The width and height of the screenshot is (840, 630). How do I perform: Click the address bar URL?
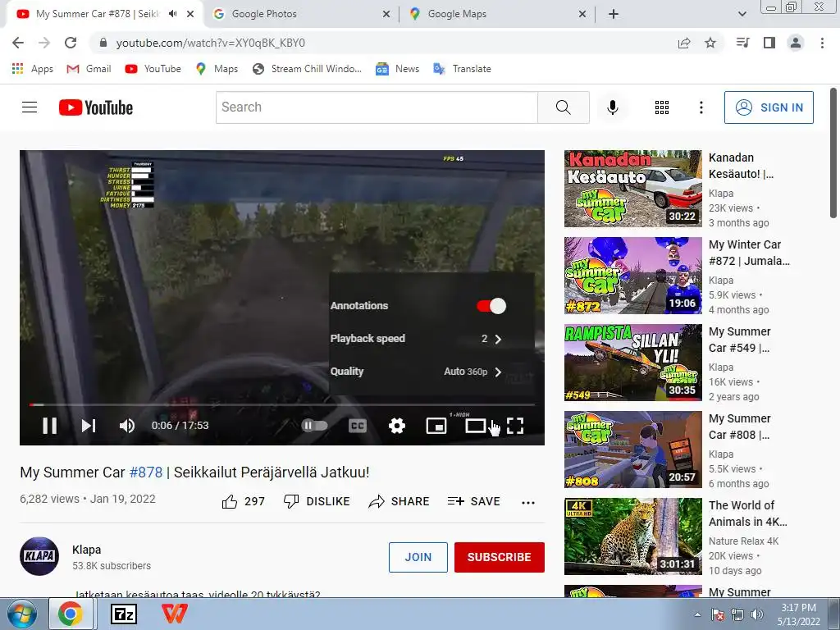click(211, 43)
